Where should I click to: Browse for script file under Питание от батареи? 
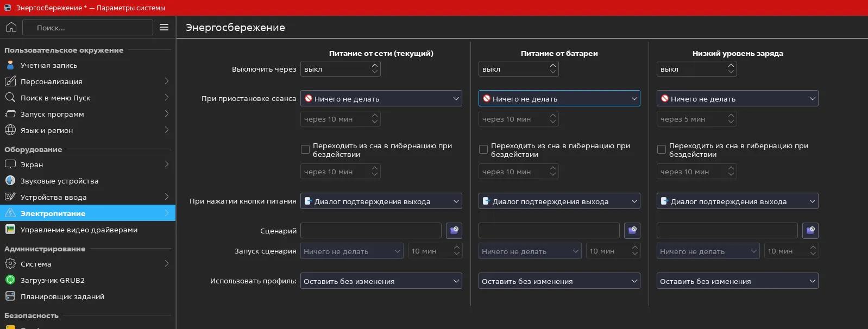point(632,231)
